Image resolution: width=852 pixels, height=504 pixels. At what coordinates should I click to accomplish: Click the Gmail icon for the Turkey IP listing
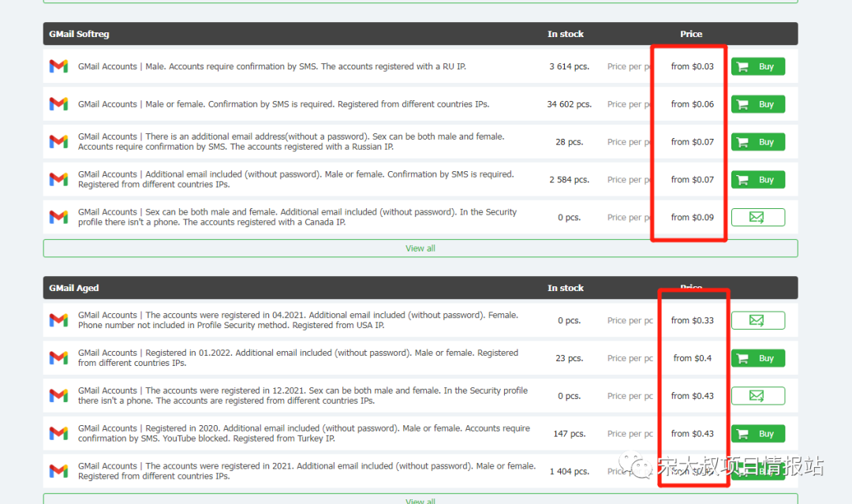pyautogui.click(x=58, y=433)
